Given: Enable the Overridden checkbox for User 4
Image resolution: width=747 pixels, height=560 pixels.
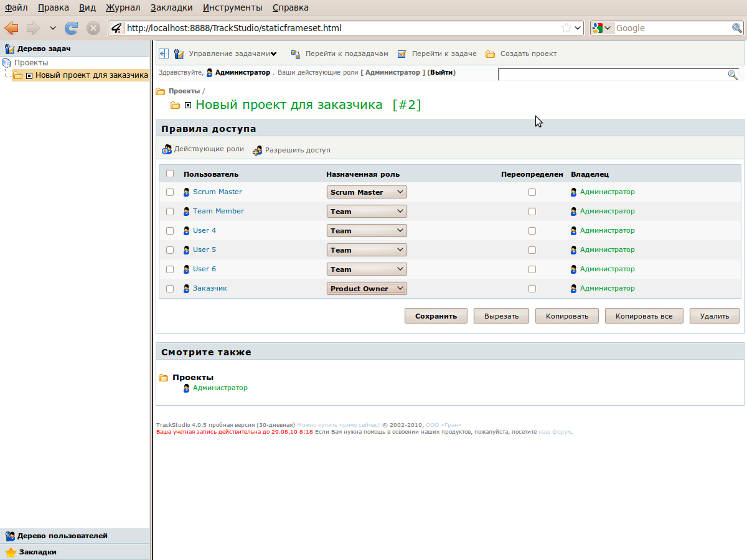Looking at the screenshot, I should 532,231.
